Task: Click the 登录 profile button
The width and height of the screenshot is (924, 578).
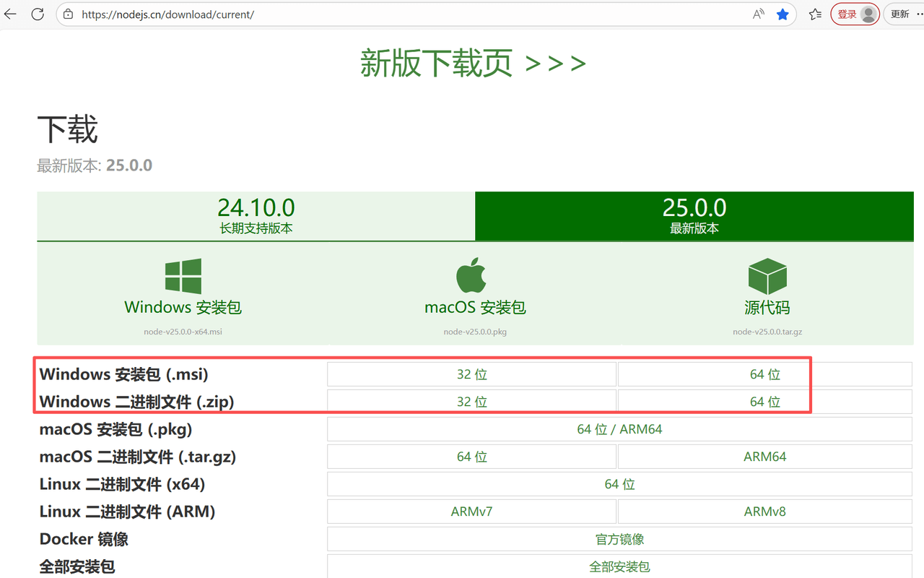Action: 855,14
